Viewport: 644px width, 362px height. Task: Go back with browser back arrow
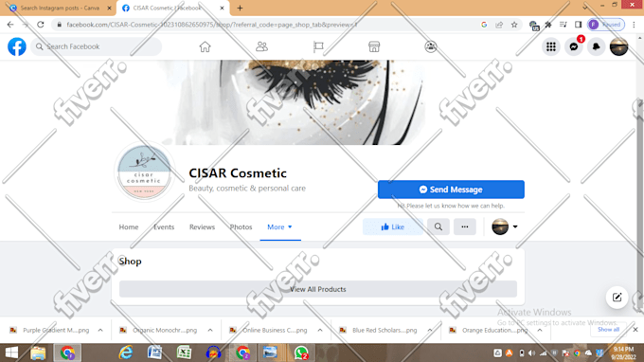10,25
